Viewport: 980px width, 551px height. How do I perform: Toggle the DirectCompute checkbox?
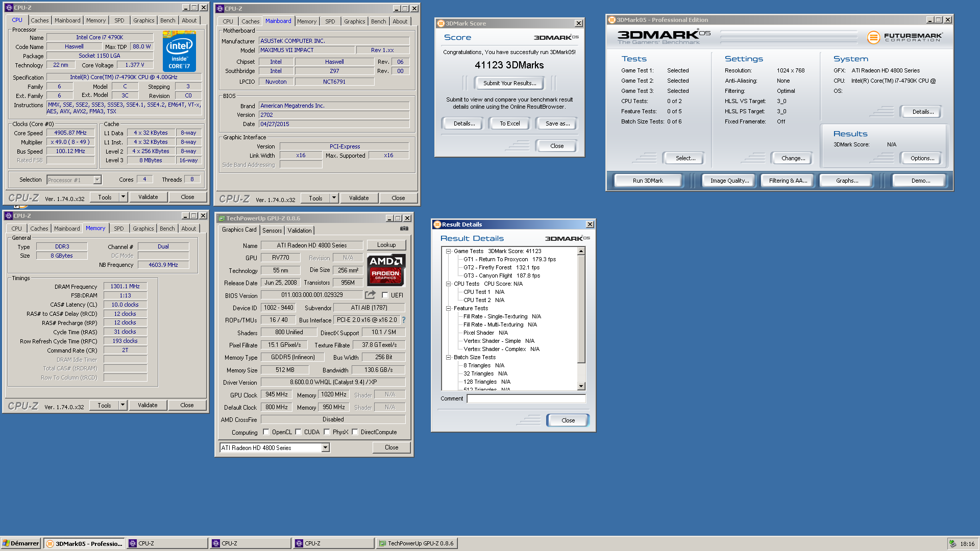click(355, 432)
